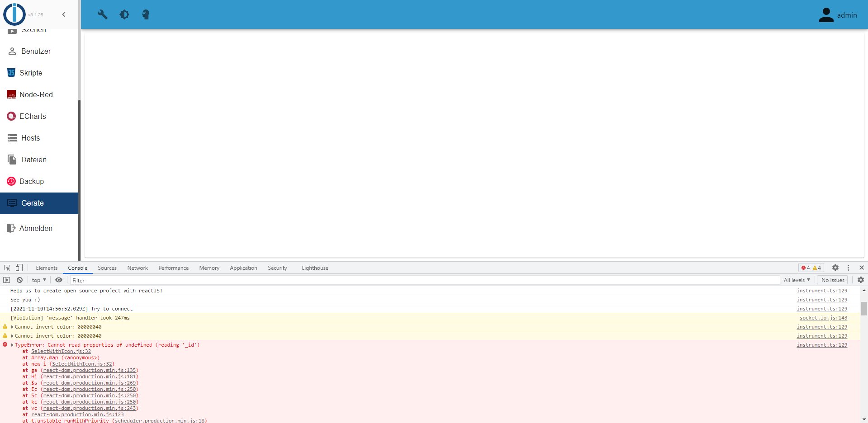The height and width of the screenshot is (423, 868).
Task: Expand the TypeError message
Action: pyautogui.click(x=12, y=345)
